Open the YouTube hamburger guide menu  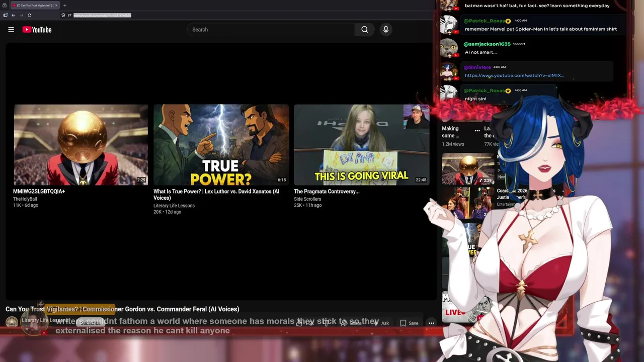(11, 30)
